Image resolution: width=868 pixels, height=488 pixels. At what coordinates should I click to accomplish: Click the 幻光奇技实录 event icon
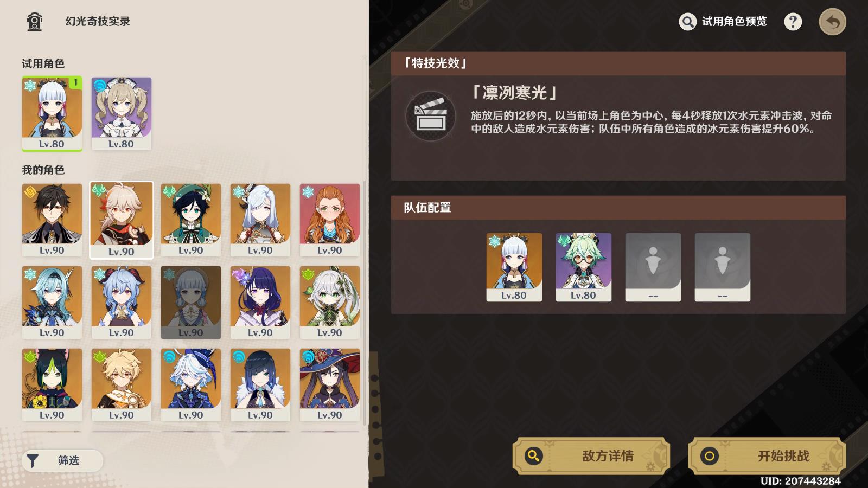[x=34, y=22]
